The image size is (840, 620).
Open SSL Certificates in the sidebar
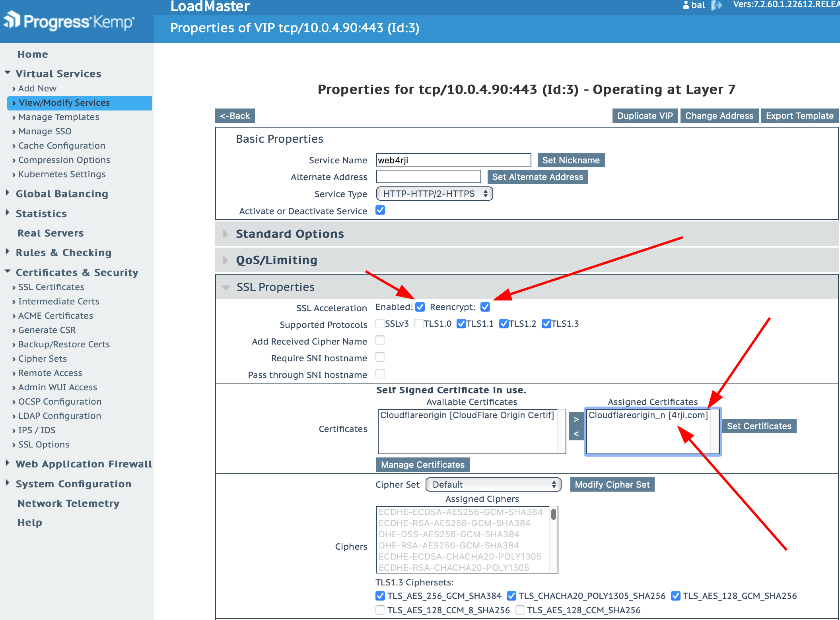pos(51,287)
